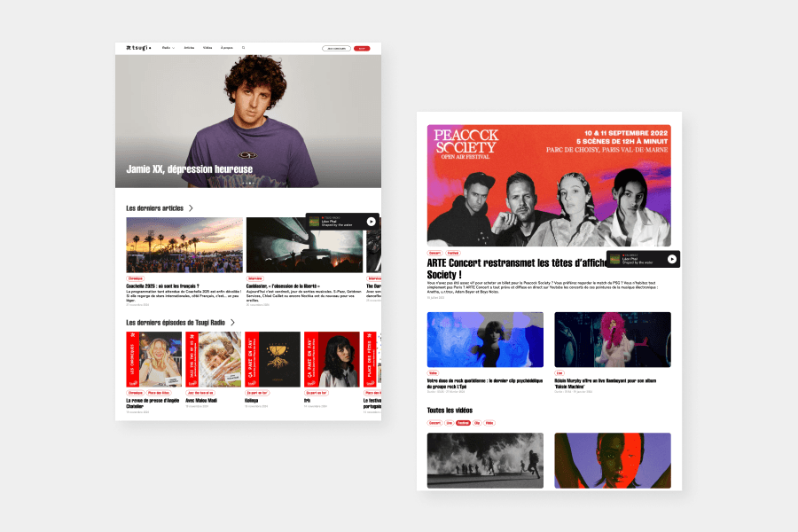The image size is (798, 532).
Task: Open the Tsugi logo home link
Action: point(138,48)
